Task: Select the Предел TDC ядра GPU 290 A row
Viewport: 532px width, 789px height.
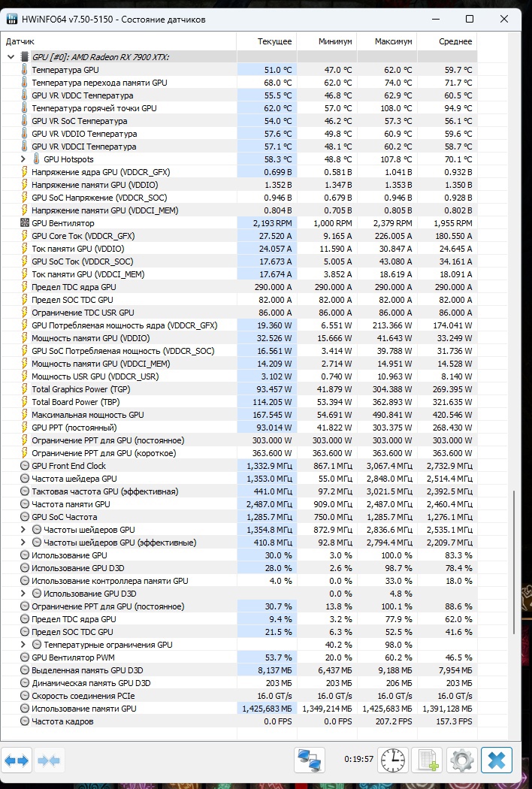Action: [x=239, y=287]
